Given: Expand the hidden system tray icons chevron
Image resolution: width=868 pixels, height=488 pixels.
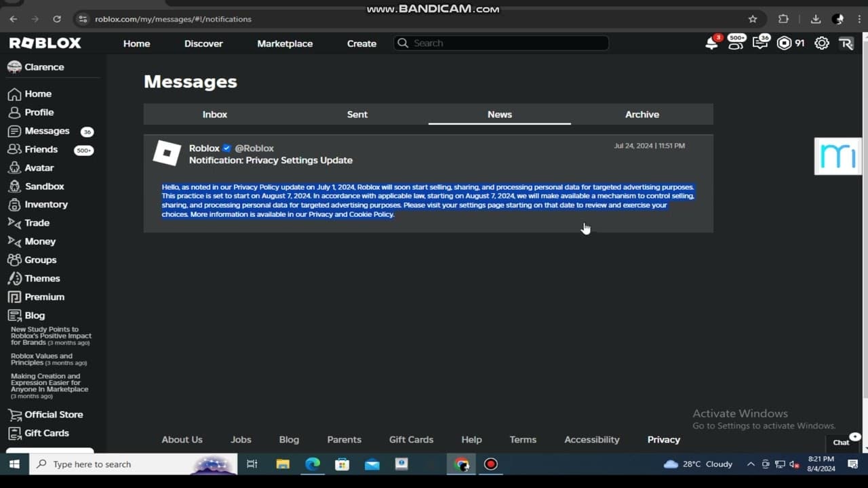Looking at the screenshot, I should tap(750, 464).
